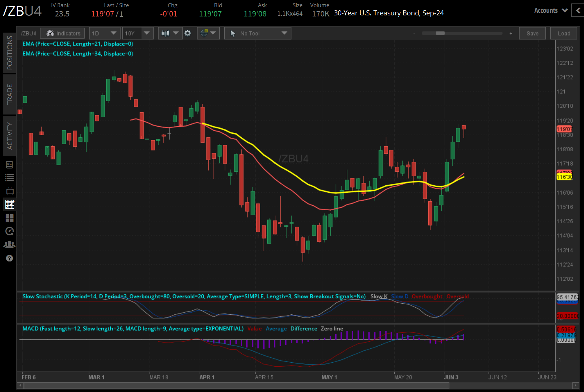This screenshot has height=392, width=584.
Task: Open the TV media icon in sidebar
Action: pyautogui.click(x=10, y=191)
